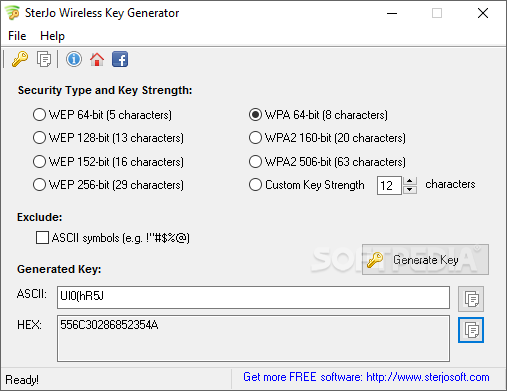
Task: Close the SterJo Wireless Key Generator window
Action: (x=483, y=13)
